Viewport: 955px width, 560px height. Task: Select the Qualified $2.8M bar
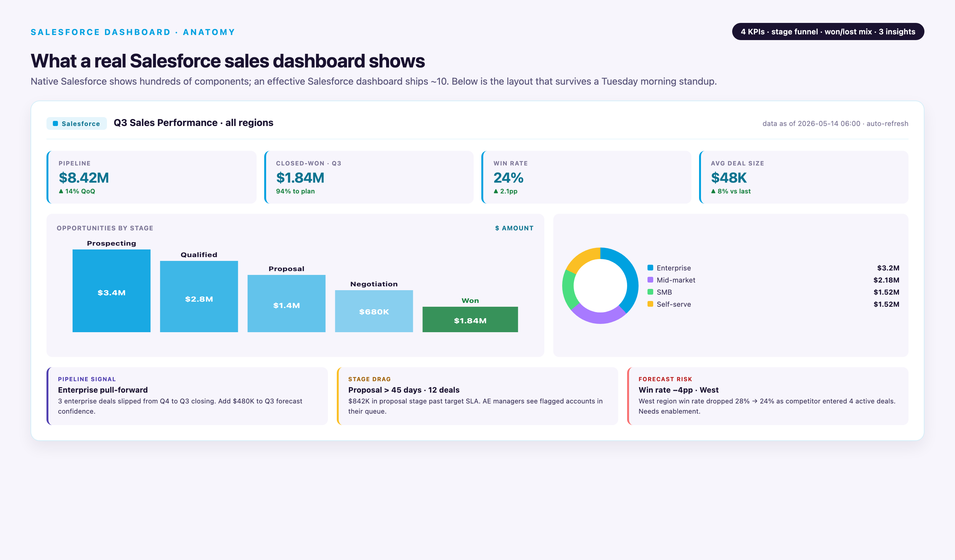pyautogui.click(x=199, y=297)
